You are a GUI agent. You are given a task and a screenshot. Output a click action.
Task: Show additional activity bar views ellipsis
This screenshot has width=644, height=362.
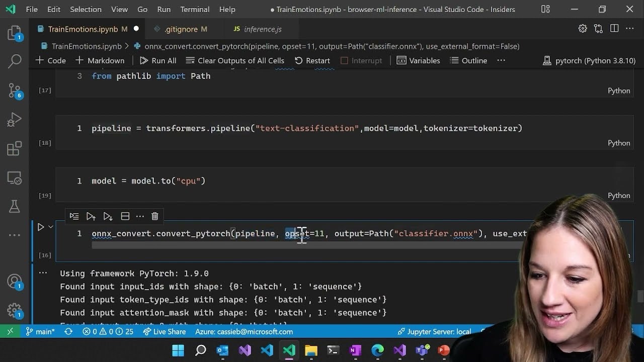click(15, 235)
